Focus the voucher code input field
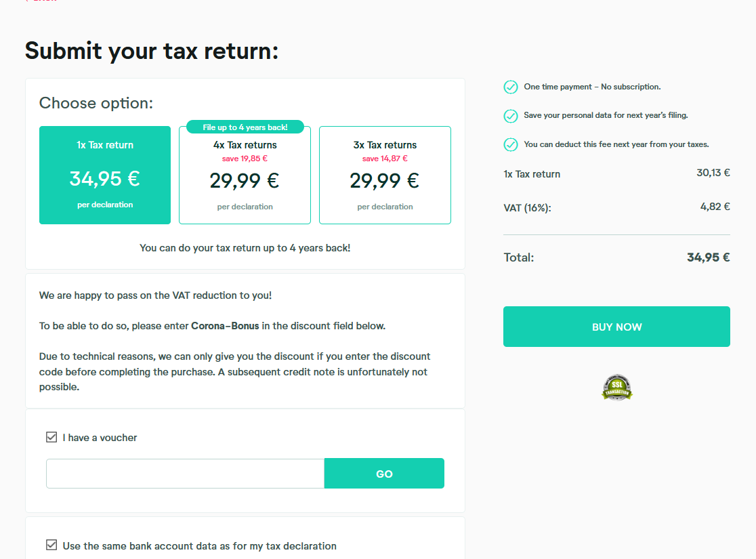Image resolution: width=756 pixels, height=559 pixels. pyautogui.click(x=185, y=474)
